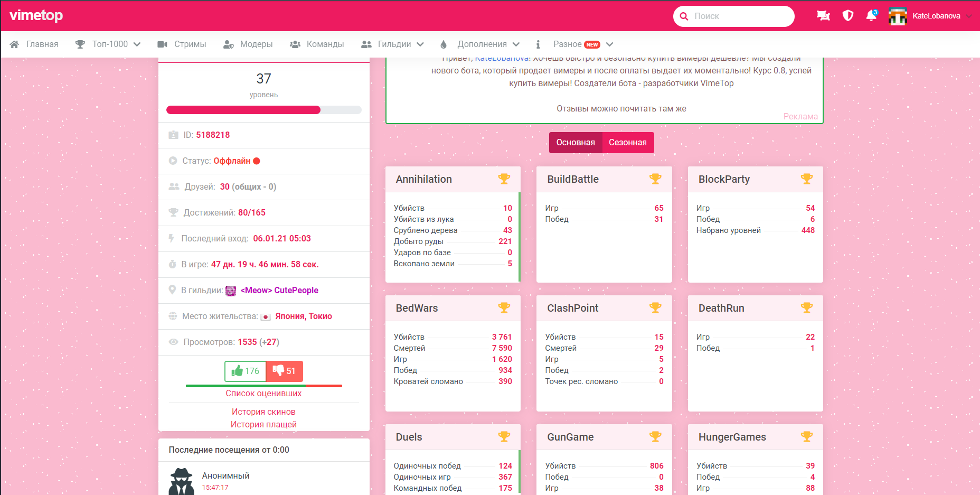Switch to the Основная statistics tab
The image size is (980, 495).
pos(576,143)
